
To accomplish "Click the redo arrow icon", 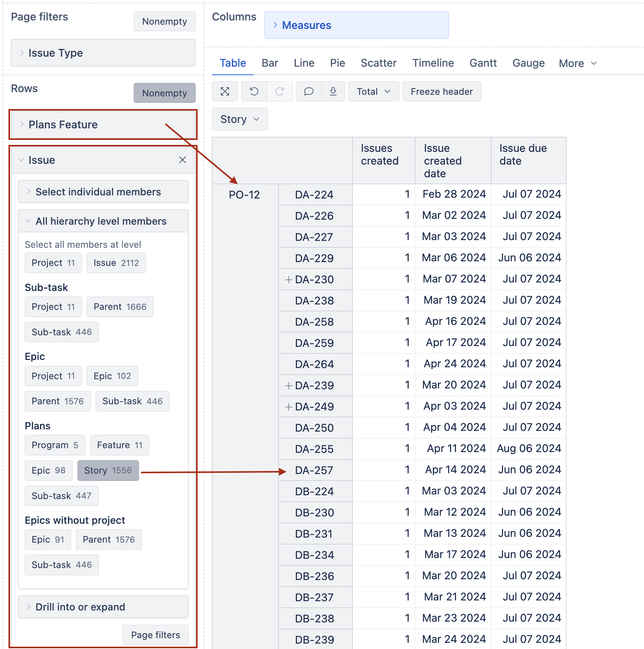I will pyautogui.click(x=280, y=91).
